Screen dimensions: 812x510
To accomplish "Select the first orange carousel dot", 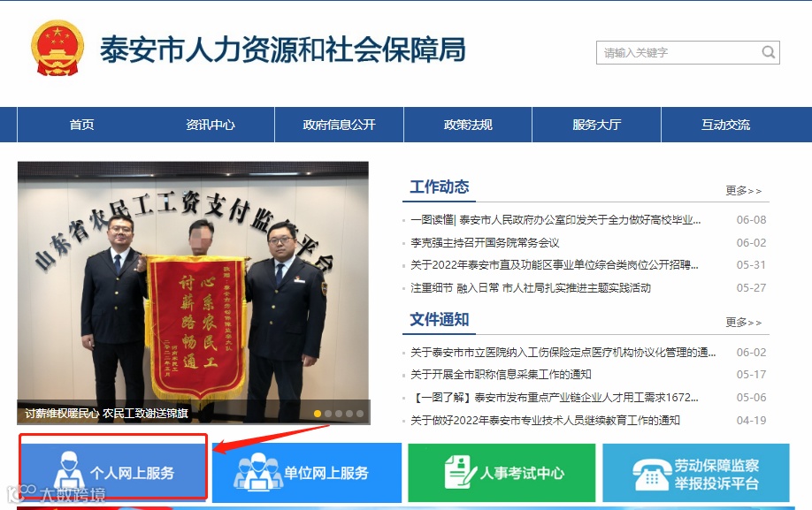I will 318,414.
